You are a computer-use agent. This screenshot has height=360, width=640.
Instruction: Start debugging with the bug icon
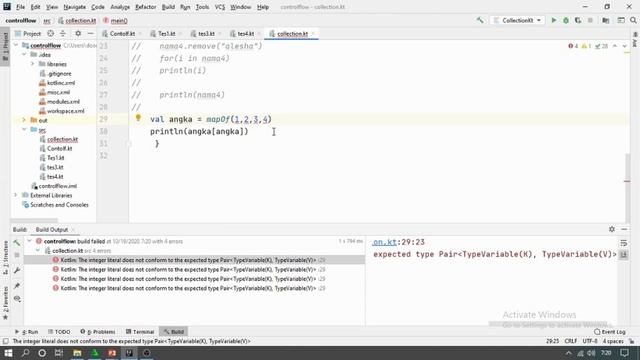[566, 20]
